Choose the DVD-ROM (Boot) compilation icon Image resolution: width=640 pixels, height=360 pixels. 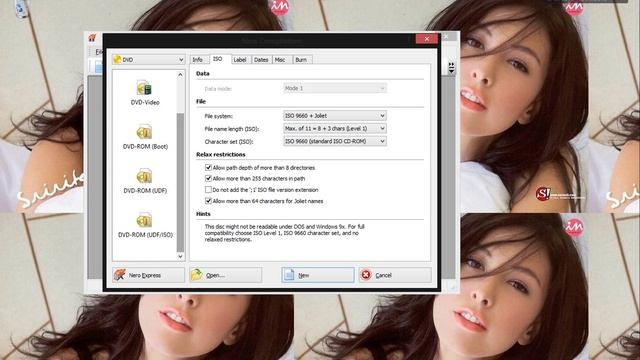pyautogui.click(x=145, y=137)
